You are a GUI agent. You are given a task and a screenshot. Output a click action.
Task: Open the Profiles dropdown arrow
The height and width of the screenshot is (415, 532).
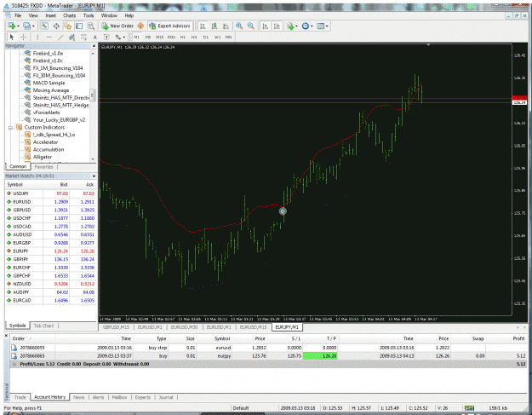point(33,26)
